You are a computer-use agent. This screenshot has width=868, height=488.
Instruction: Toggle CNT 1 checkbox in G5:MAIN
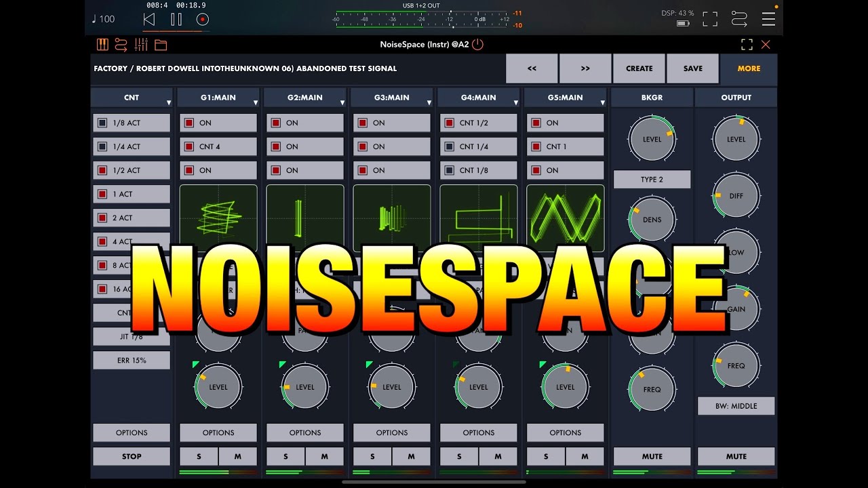[x=536, y=146]
